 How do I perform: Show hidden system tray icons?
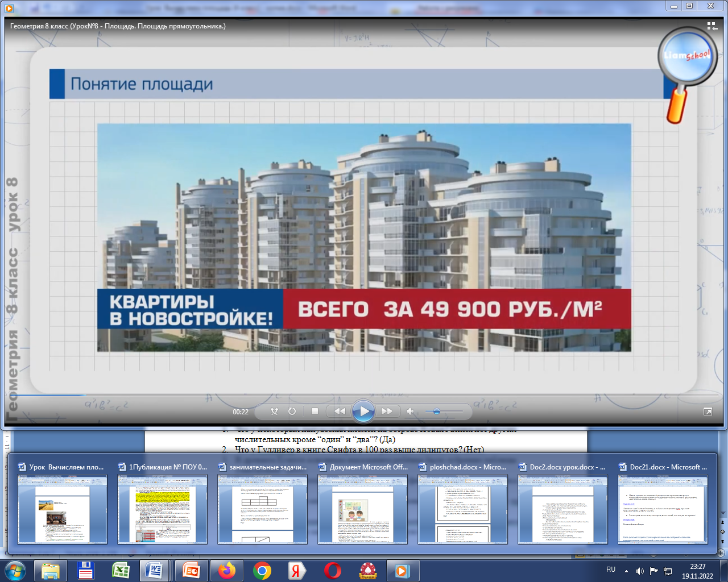[626, 571]
